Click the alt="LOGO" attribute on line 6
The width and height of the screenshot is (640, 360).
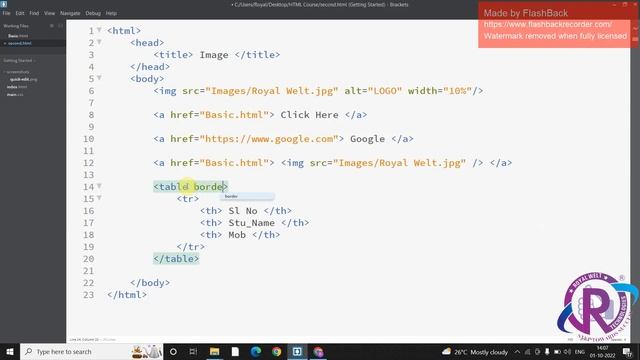coord(373,91)
